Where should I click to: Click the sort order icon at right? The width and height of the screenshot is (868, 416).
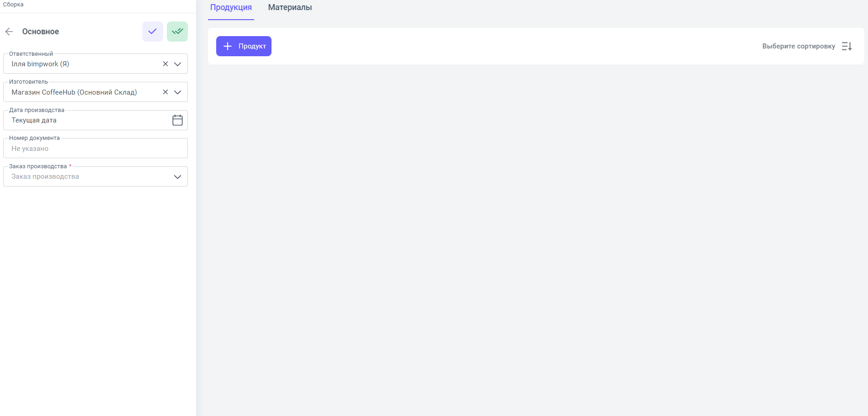click(x=847, y=46)
